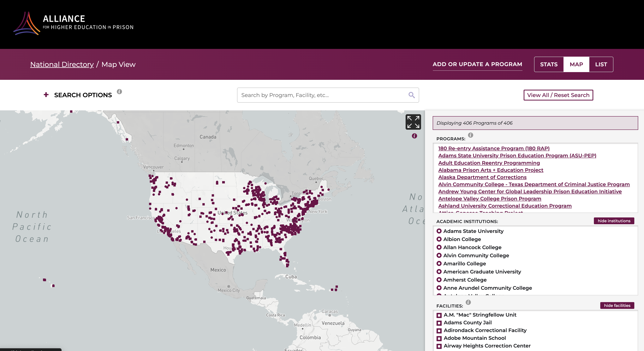Open the map info icon below fullscreen button
Viewport: 644px width, 351px height.
(414, 136)
